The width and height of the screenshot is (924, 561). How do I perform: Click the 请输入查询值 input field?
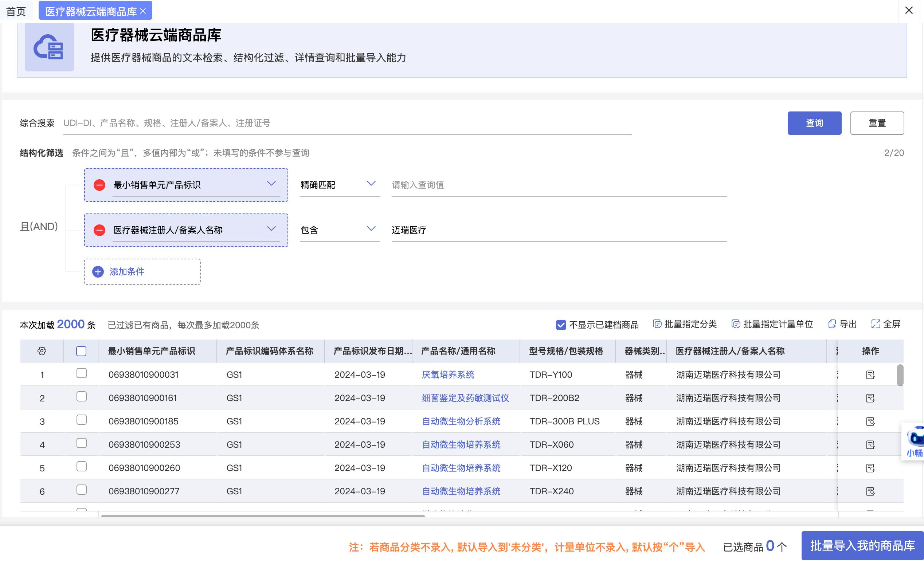click(559, 185)
